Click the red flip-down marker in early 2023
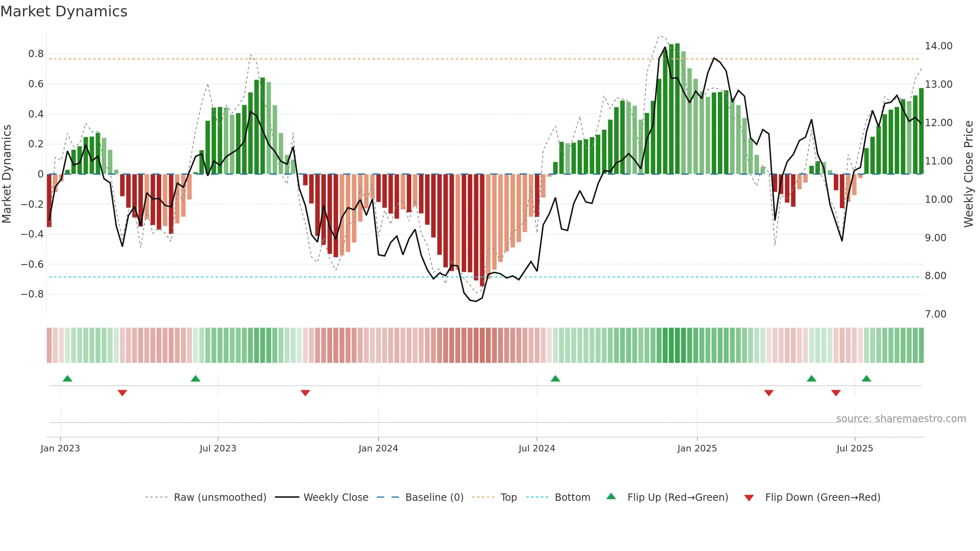 point(122,393)
